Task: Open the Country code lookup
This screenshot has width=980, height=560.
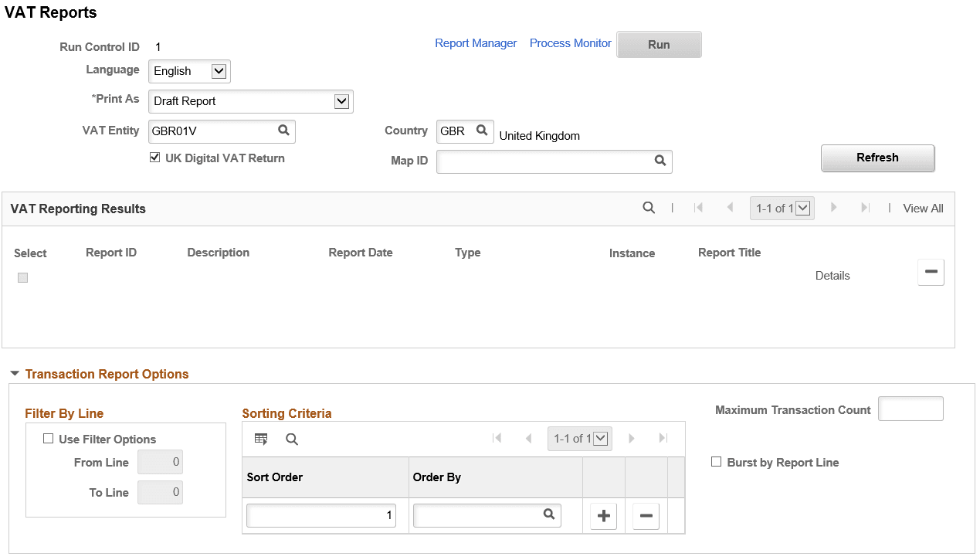Action: pyautogui.click(x=482, y=131)
